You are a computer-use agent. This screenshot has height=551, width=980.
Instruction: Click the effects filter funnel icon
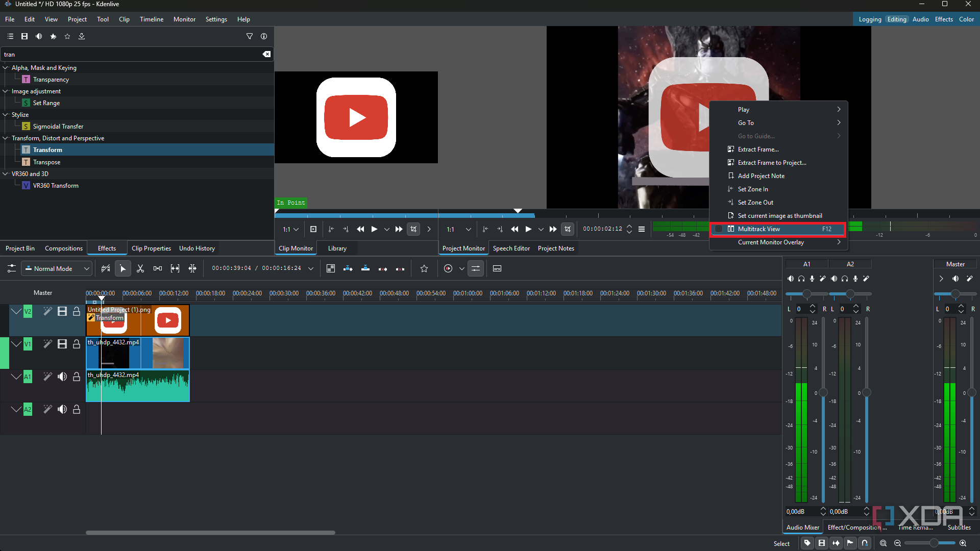pyautogui.click(x=250, y=36)
